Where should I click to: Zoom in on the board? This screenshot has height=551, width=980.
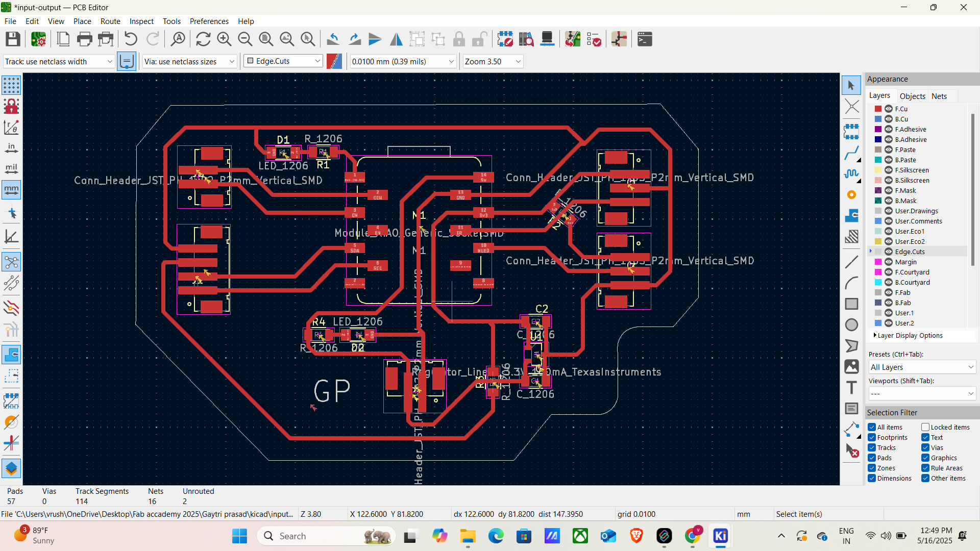tap(224, 39)
